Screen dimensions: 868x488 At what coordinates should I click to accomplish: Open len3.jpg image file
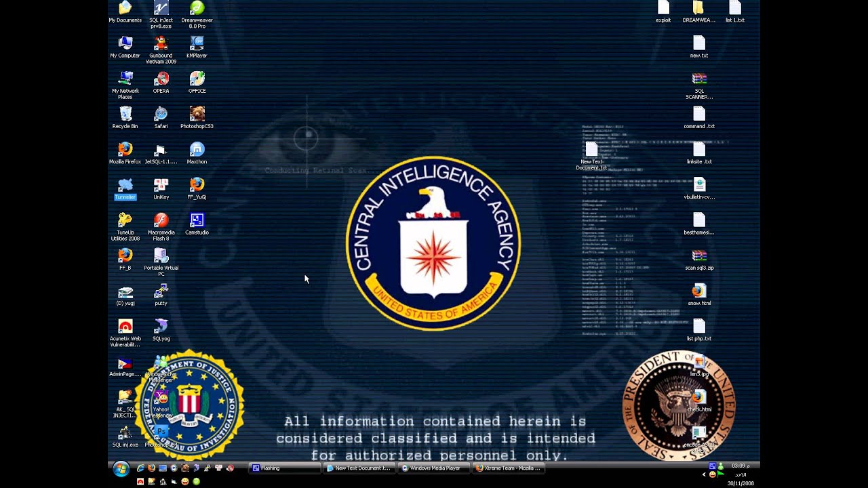click(x=698, y=365)
